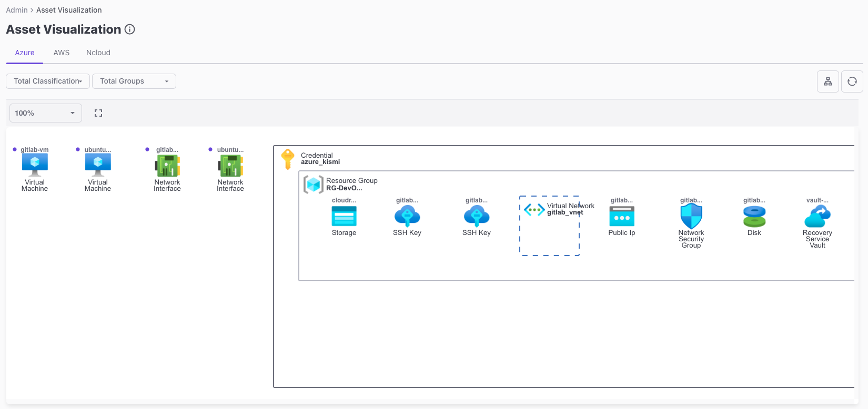Click the refresh button
The width and height of the screenshot is (868, 409).
coord(852,81)
